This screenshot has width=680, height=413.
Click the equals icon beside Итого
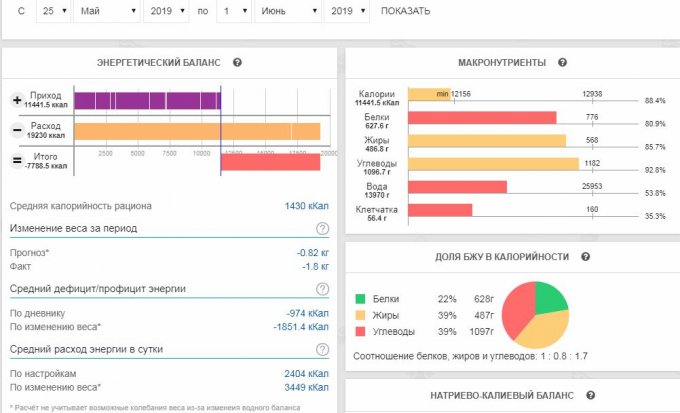17,161
